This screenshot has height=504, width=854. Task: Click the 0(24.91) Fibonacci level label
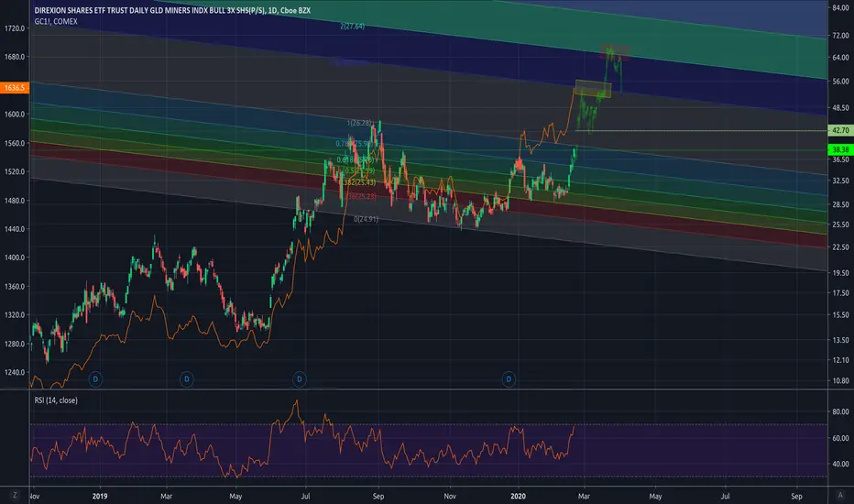366,219
